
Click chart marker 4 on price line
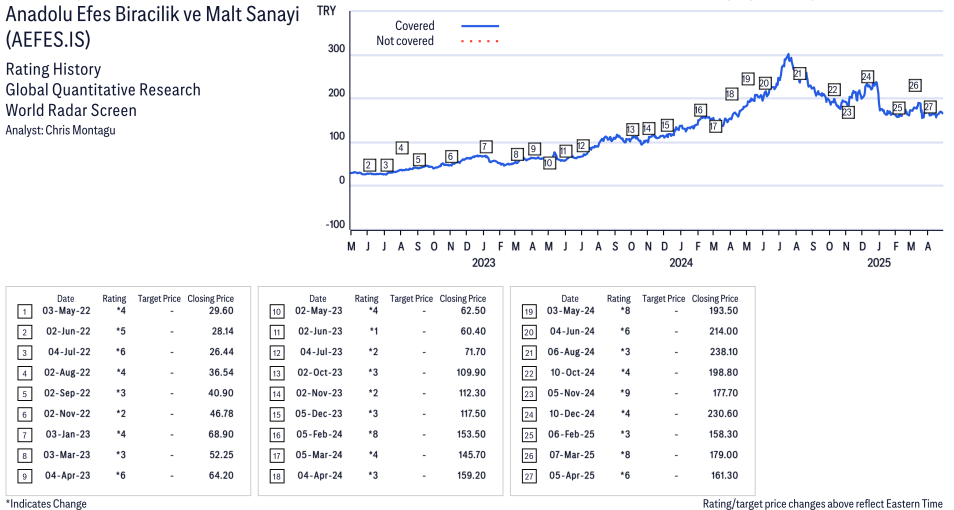point(401,148)
